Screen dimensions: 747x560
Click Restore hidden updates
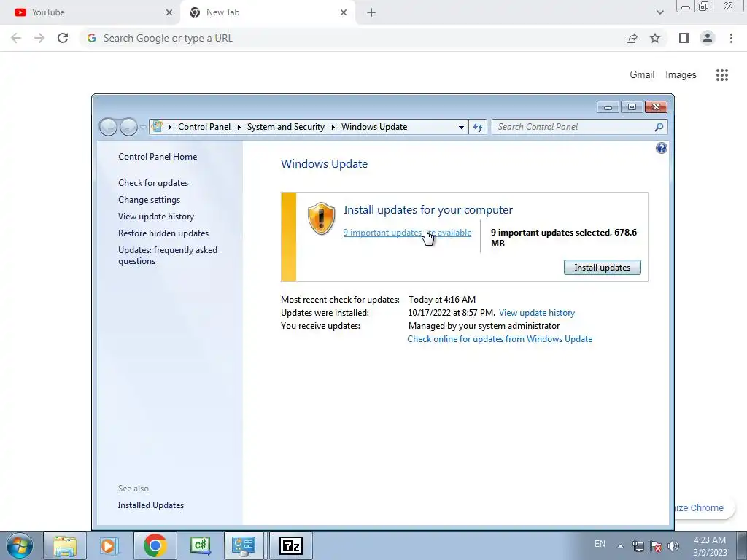[x=163, y=233]
